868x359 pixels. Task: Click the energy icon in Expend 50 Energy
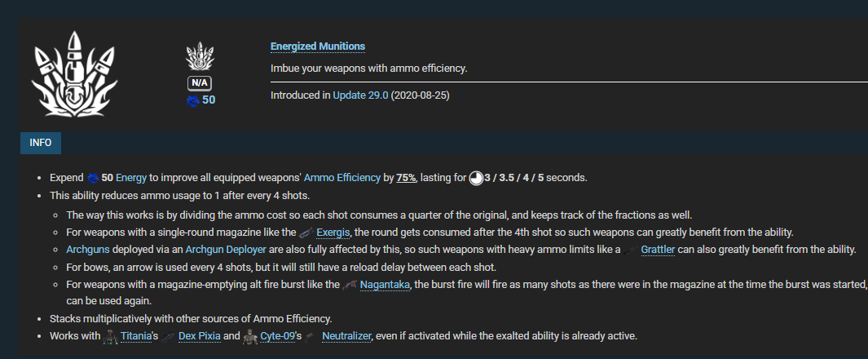[92, 177]
